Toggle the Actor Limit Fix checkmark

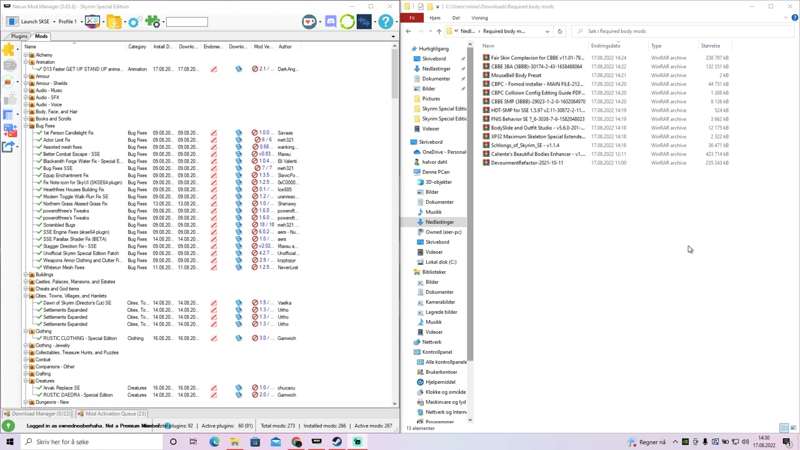39,140
